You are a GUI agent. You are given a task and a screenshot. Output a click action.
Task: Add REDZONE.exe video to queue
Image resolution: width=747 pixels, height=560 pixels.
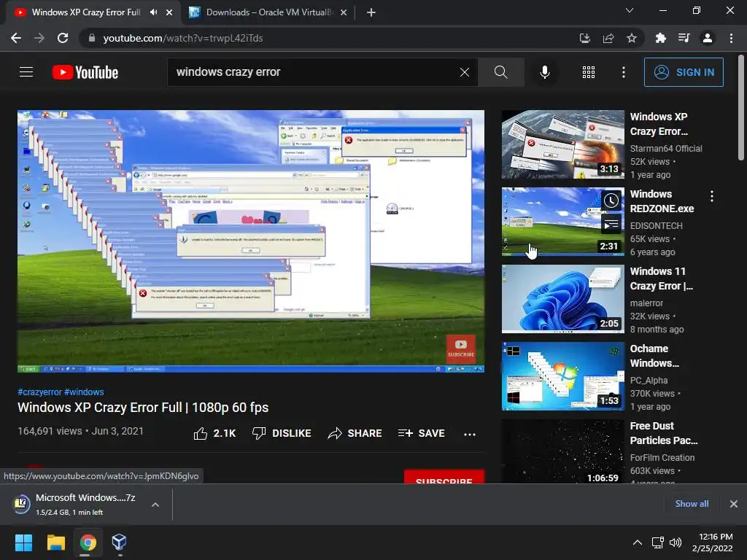point(611,223)
